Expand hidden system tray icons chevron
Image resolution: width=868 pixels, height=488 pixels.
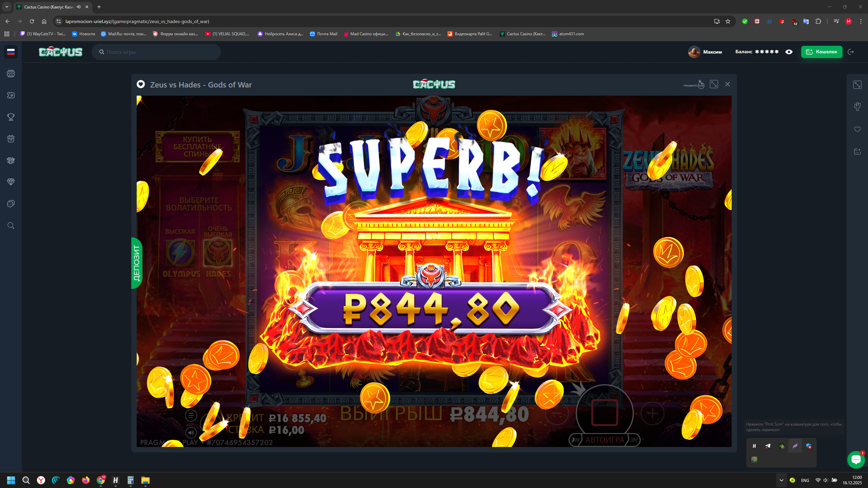click(x=782, y=480)
